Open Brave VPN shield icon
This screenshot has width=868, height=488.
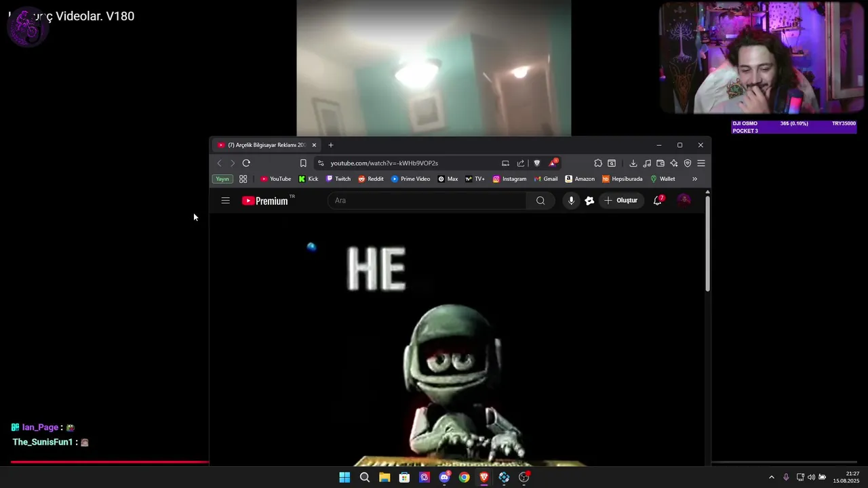(688, 163)
